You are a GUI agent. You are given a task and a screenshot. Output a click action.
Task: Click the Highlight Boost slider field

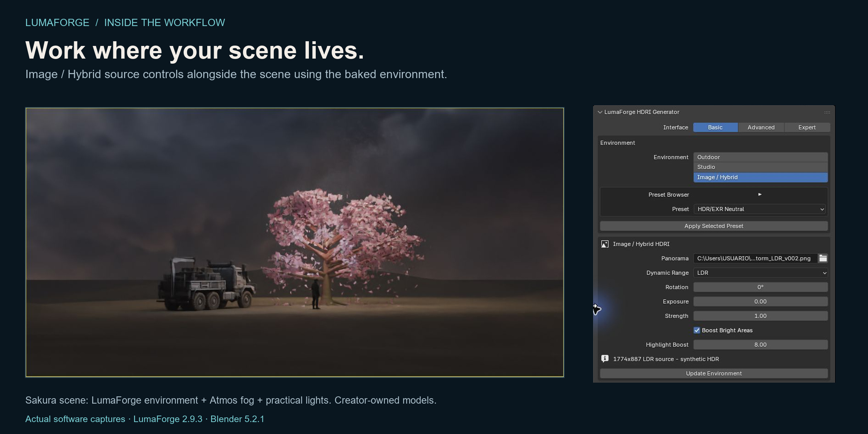tap(761, 345)
